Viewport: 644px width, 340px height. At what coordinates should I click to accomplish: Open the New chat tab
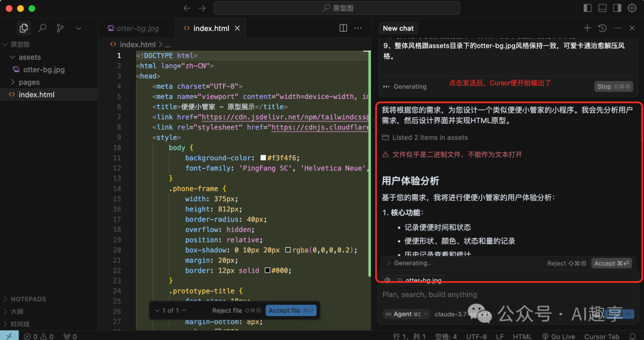[398, 29]
